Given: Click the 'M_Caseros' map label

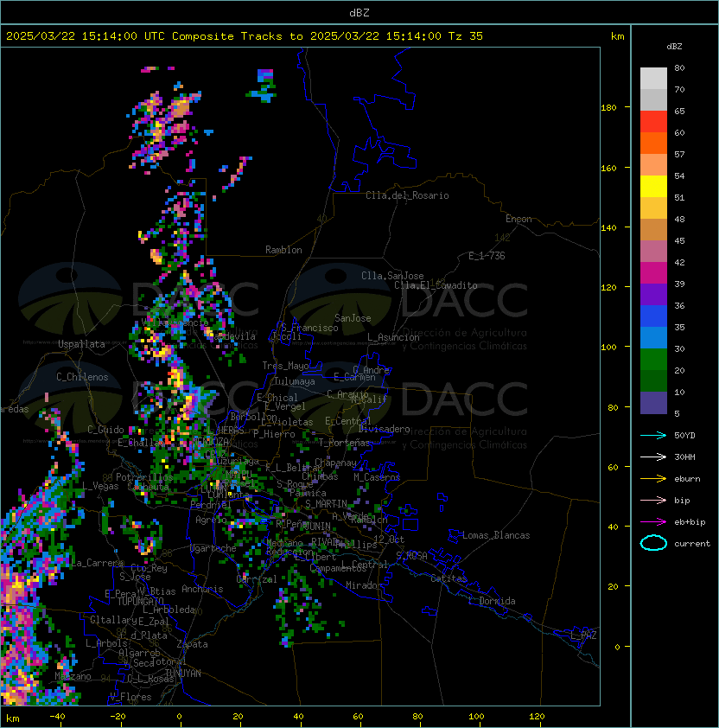Looking at the screenshot, I should click(377, 476).
